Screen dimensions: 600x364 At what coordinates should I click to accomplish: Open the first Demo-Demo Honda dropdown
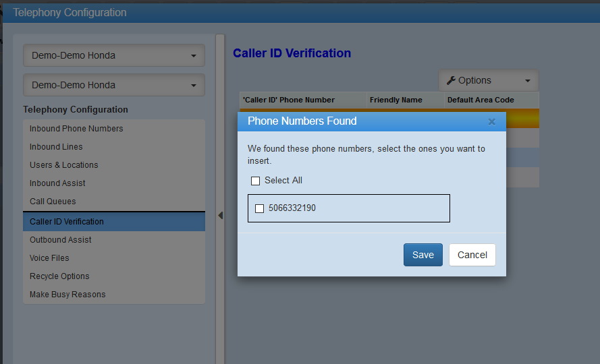tap(114, 56)
